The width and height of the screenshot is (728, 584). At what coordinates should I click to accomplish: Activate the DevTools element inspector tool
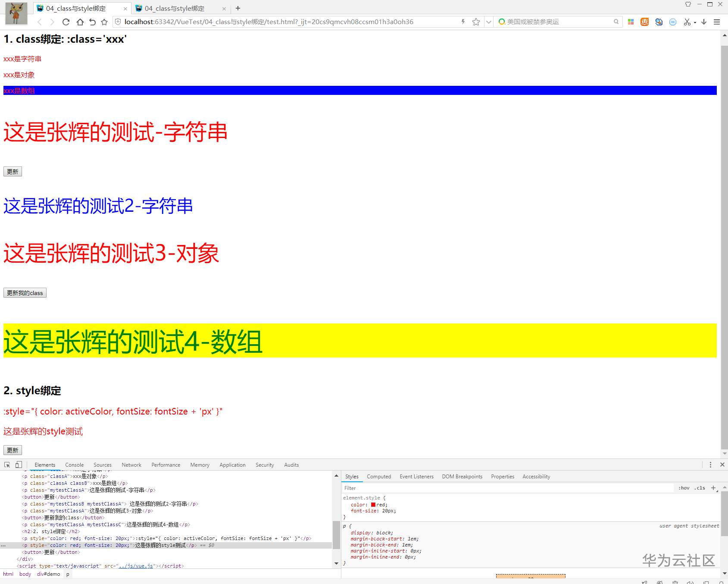(7, 465)
